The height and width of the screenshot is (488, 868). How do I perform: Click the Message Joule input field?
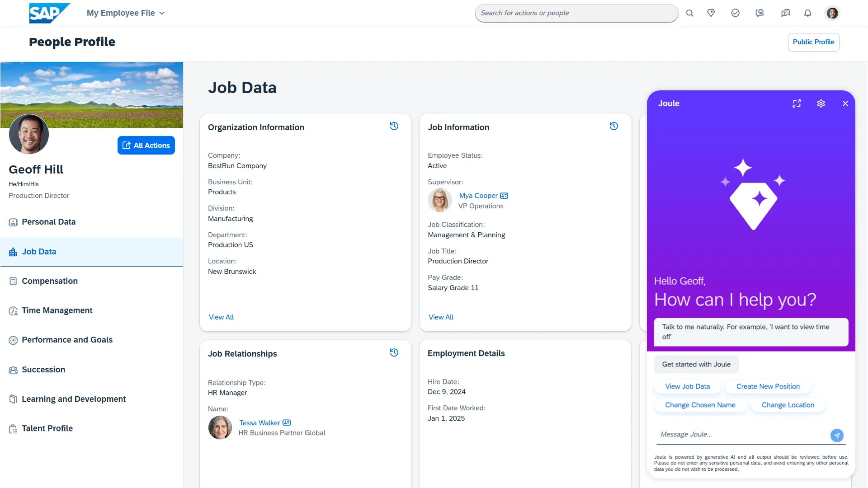click(741, 434)
